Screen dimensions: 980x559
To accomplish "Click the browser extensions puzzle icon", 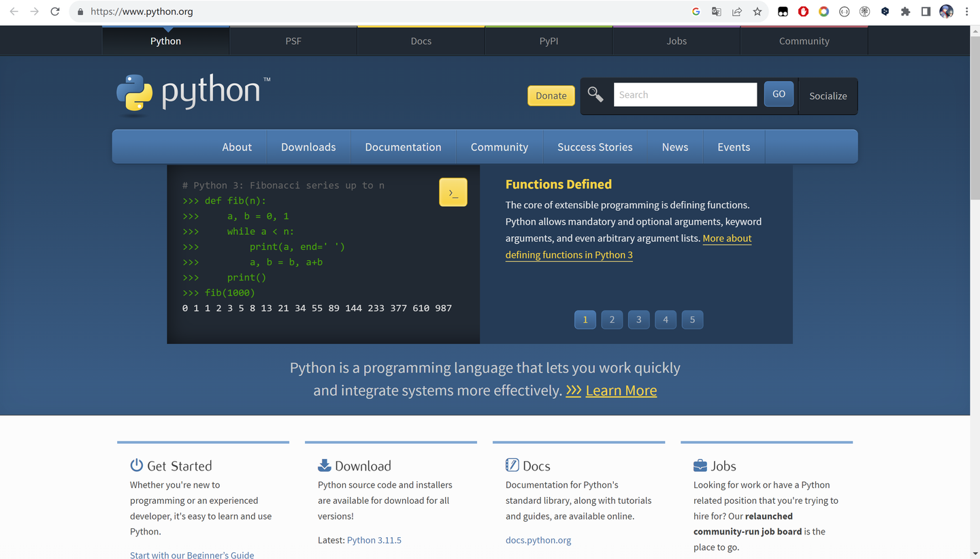I will pos(905,12).
